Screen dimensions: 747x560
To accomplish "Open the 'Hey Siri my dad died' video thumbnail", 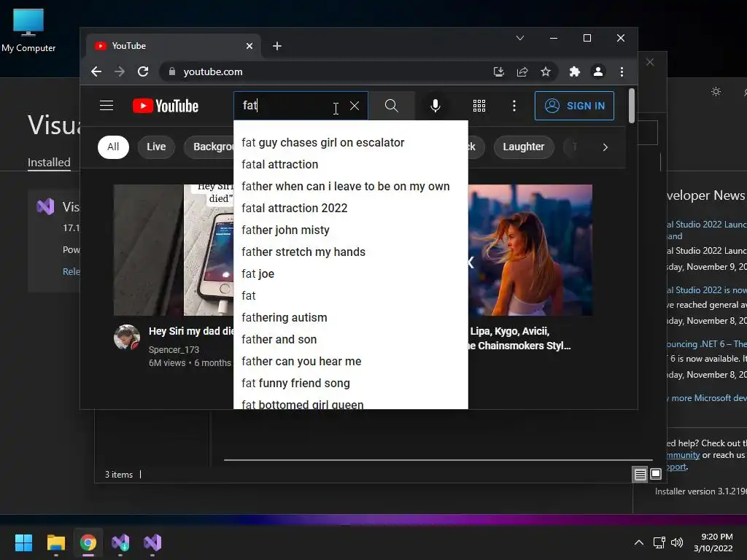I will pyautogui.click(x=174, y=250).
